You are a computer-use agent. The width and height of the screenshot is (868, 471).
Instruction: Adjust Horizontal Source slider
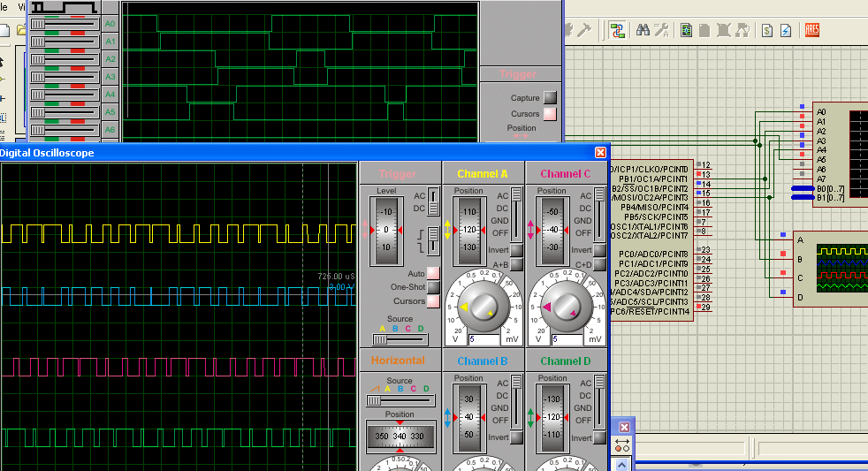pyautogui.click(x=400, y=400)
